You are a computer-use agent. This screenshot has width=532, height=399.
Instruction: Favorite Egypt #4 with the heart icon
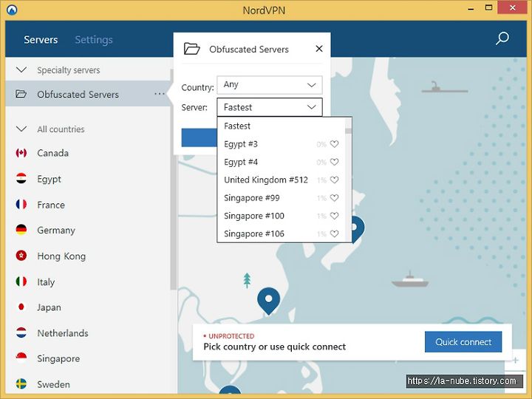pyautogui.click(x=334, y=162)
